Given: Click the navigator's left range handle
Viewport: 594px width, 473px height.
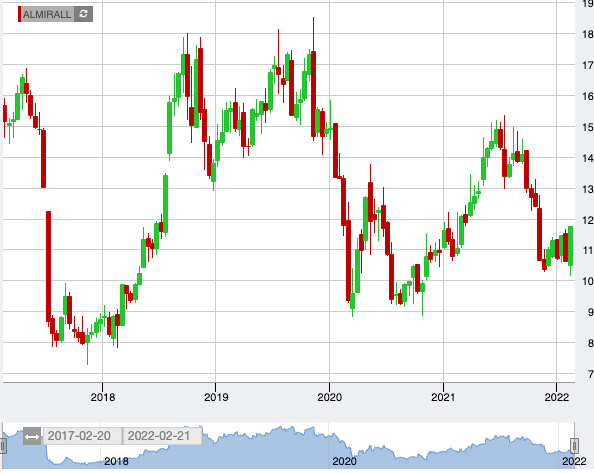Looking at the screenshot, I should (x=3, y=446).
